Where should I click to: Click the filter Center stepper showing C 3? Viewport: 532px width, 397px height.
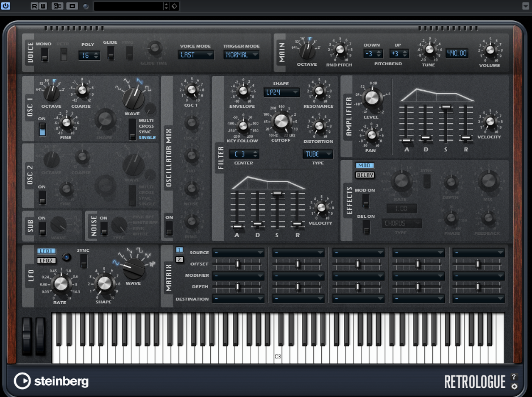pyautogui.click(x=244, y=154)
